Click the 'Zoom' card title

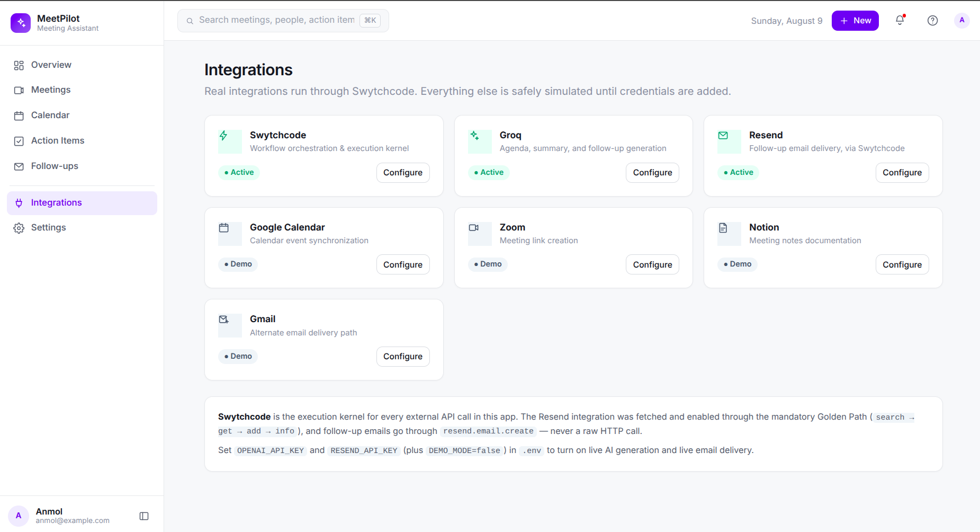click(513, 227)
